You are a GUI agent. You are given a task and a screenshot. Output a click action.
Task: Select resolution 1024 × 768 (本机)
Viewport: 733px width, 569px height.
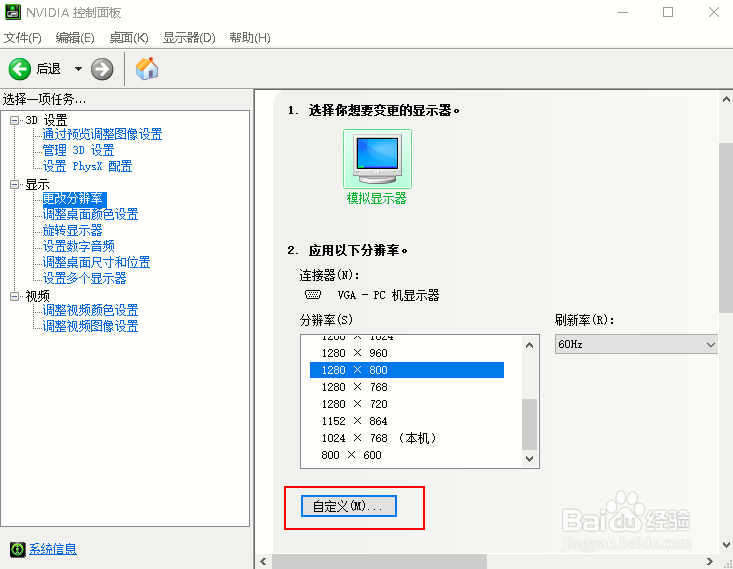(407, 438)
